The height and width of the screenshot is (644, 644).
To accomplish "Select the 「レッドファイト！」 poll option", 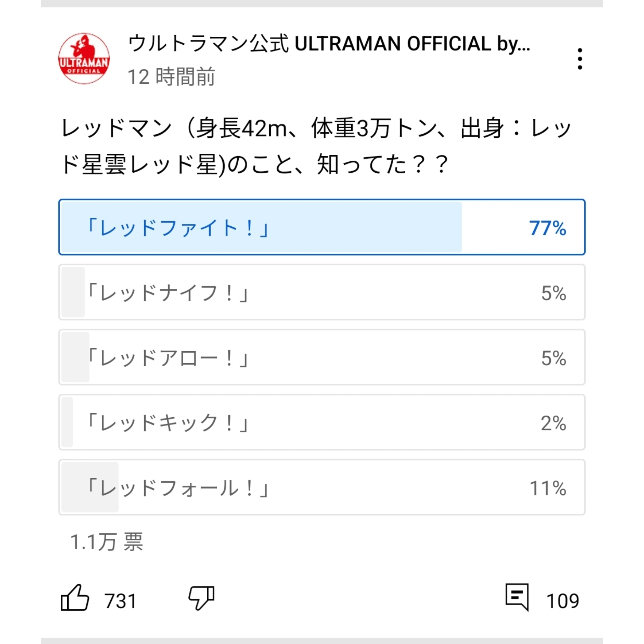I will pyautogui.click(x=322, y=227).
